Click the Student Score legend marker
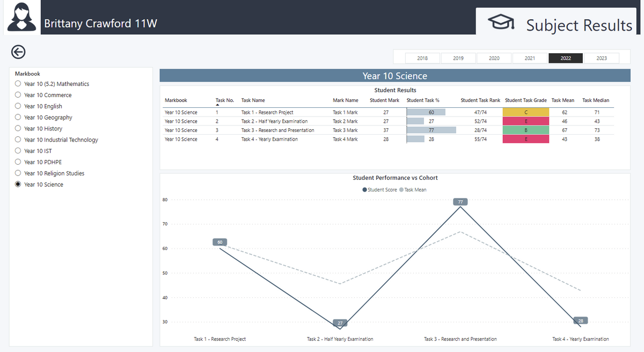The height and width of the screenshot is (352, 644). 365,190
